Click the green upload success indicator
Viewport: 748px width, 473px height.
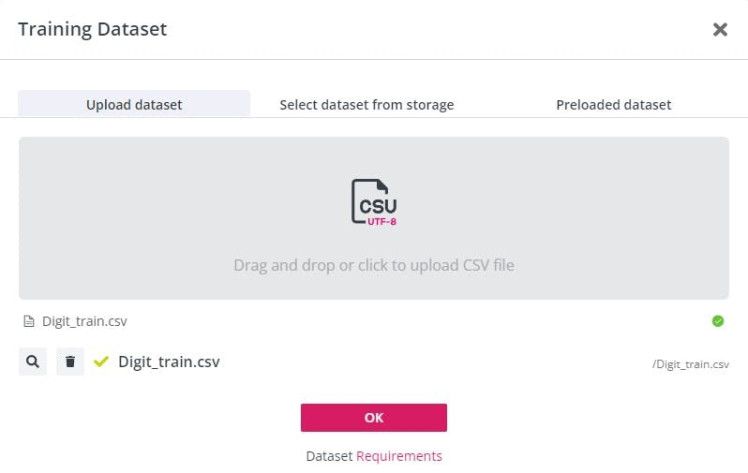tap(717, 321)
